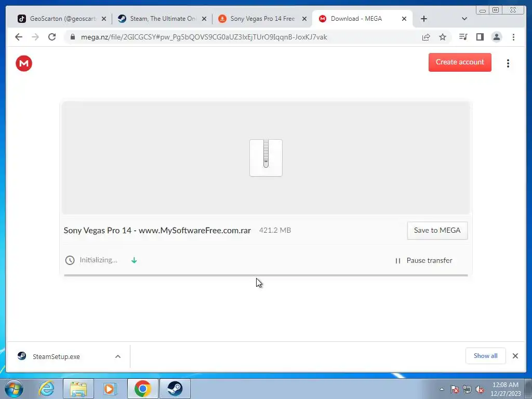Click the Sony Vegas Pro 14 file name
This screenshot has width=532, height=399.
pyautogui.click(x=157, y=230)
